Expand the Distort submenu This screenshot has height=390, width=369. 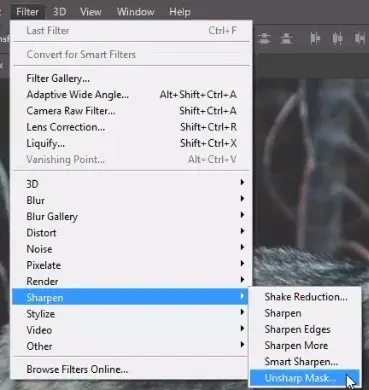(131, 233)
